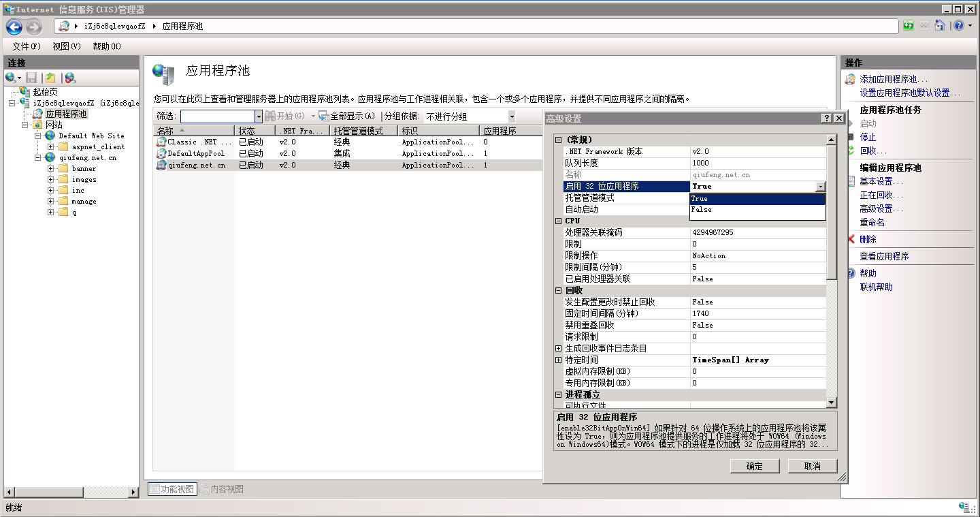
Task: Click the blue Help icon in the top toolbar
Action: coord(959,26)
